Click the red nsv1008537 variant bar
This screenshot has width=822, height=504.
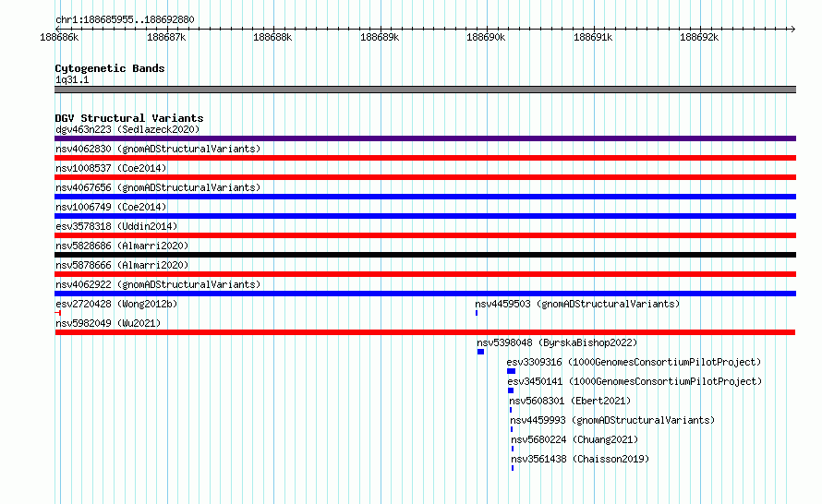coord(425,177)
